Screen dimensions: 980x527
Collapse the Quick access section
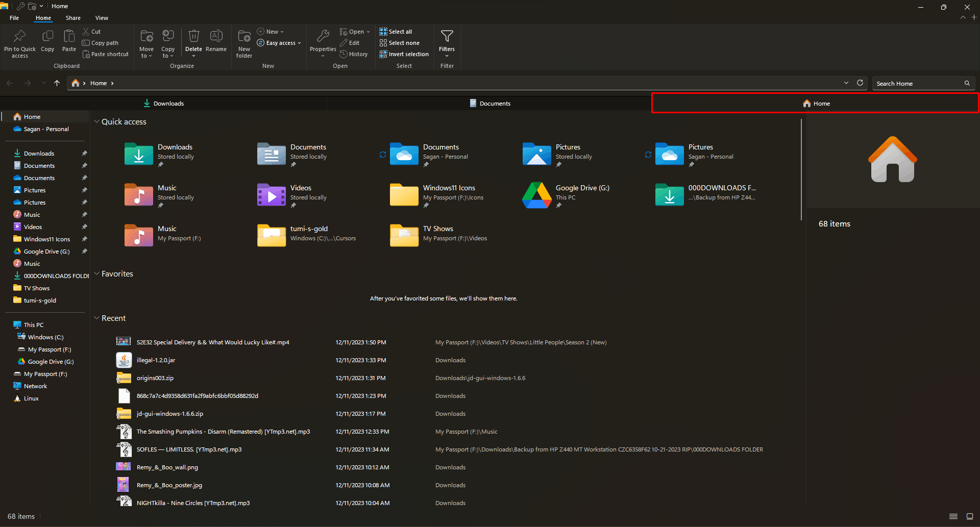[96, 122]
